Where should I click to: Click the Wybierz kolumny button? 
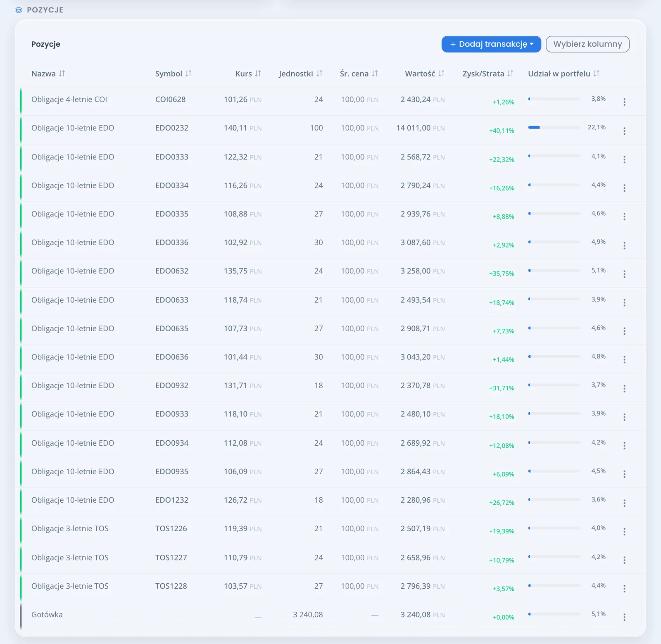pyautogui.click(x=587, y=44)
